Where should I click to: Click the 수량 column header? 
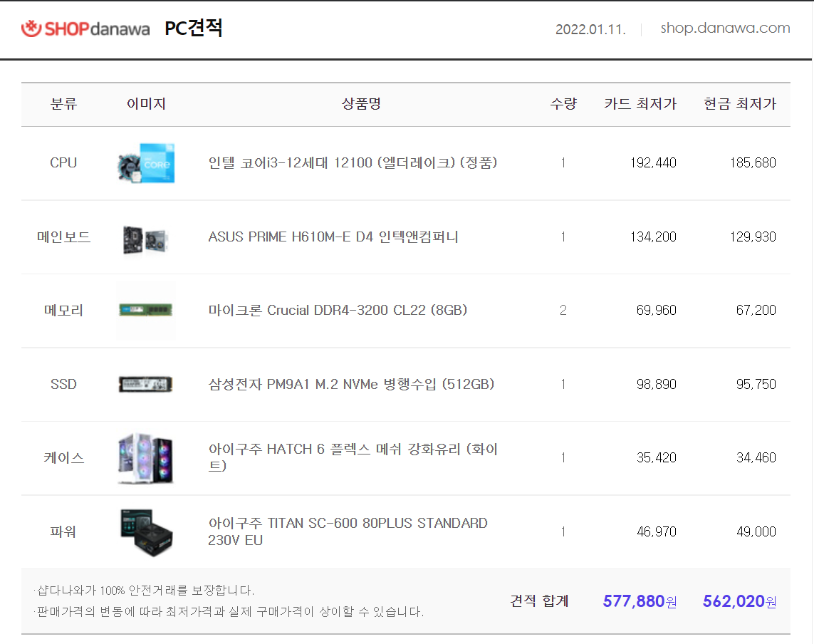[563, 104]
